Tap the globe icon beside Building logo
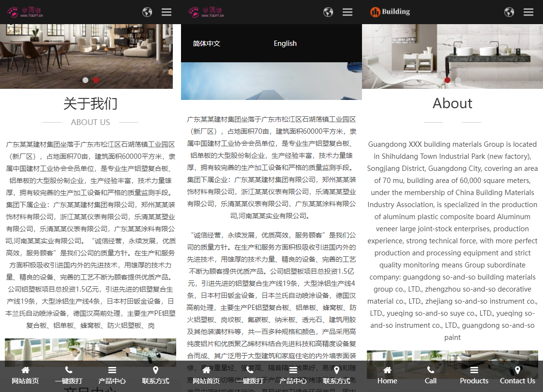543x392 pixels. click(509, 12)
